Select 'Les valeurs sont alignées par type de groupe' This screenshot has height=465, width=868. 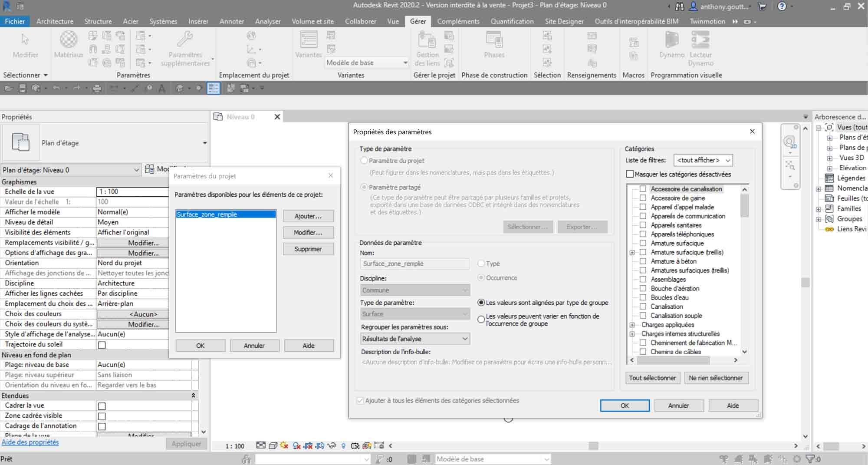click(481, 303)
